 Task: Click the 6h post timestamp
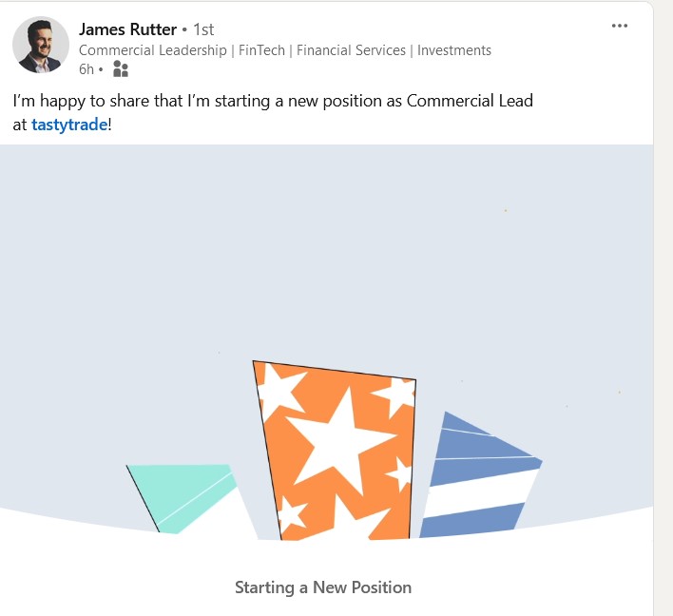coord(87,69)
